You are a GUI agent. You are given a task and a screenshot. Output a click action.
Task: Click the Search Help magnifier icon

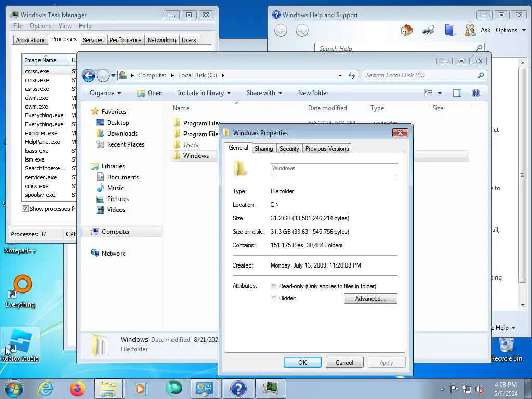480,48
